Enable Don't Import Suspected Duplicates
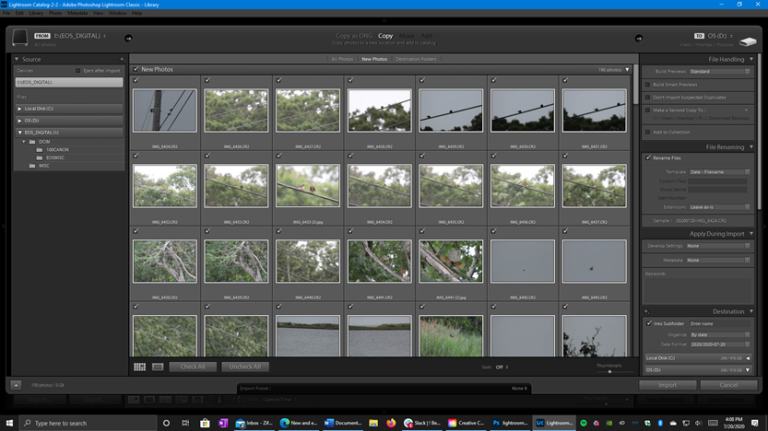Viewport: 768px width, 431px height. [648, 97]
